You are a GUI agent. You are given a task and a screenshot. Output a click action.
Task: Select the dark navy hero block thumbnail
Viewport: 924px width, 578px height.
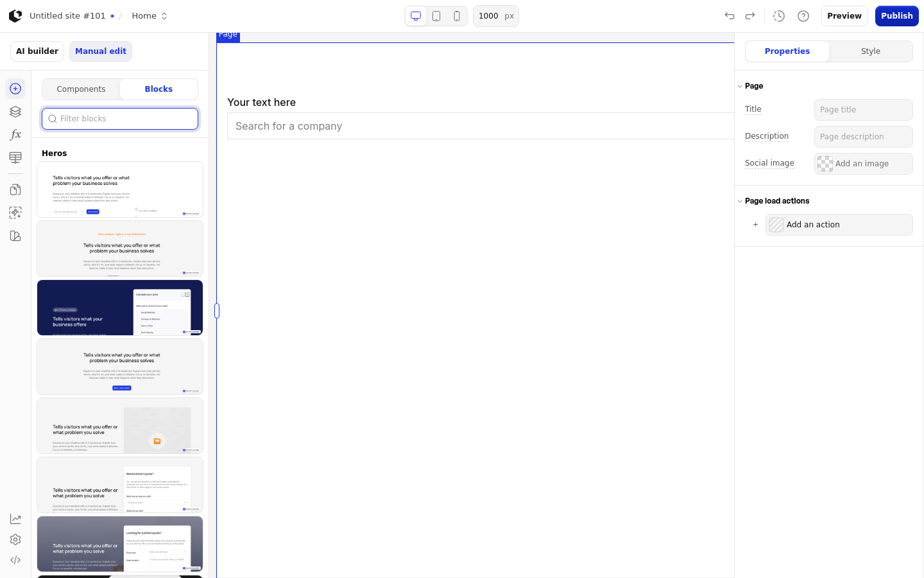120,308
